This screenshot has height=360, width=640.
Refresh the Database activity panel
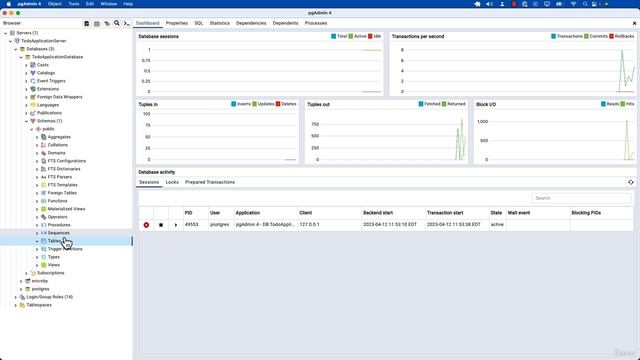tap(631, 182)
